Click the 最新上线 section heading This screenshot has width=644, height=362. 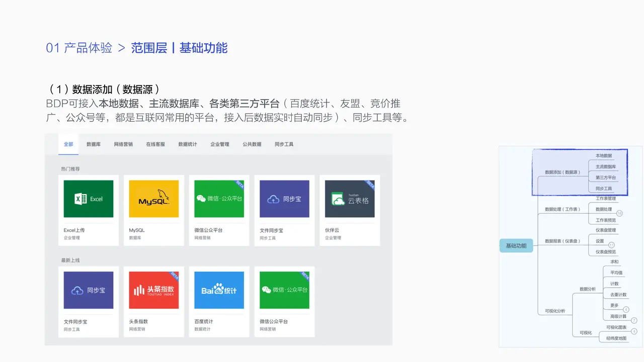point(70,260)
